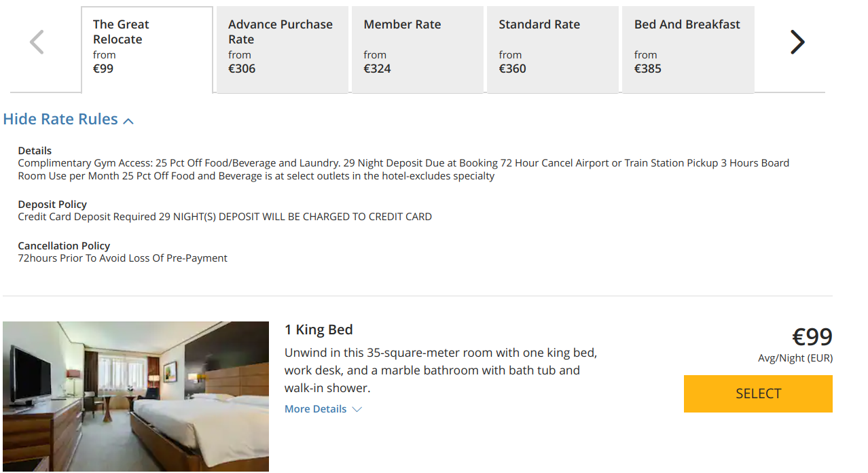
Task: Open the Member Rate tab
Action: click(417, 49)
